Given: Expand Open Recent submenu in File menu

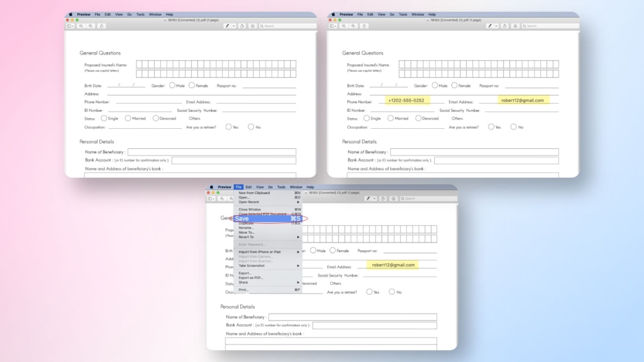Looking at the screenshot, I should click(268, 202).
